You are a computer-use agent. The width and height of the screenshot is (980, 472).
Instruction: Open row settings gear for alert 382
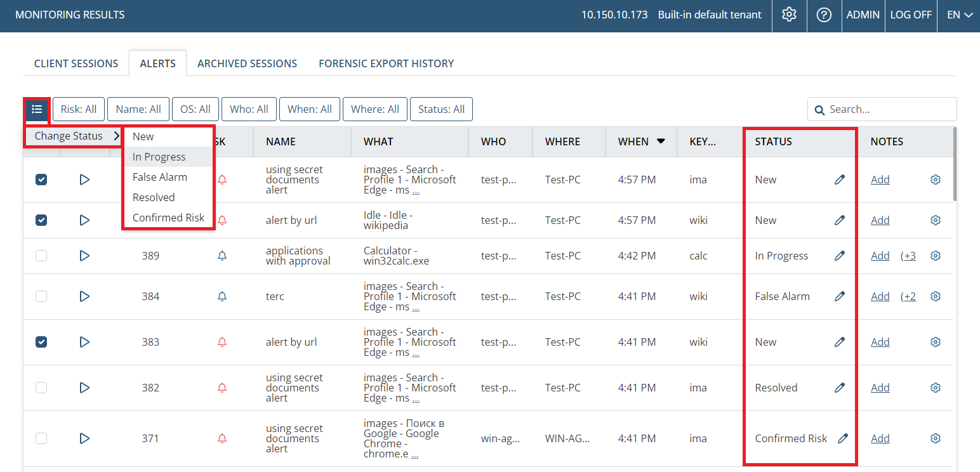[x=935, y=388]
